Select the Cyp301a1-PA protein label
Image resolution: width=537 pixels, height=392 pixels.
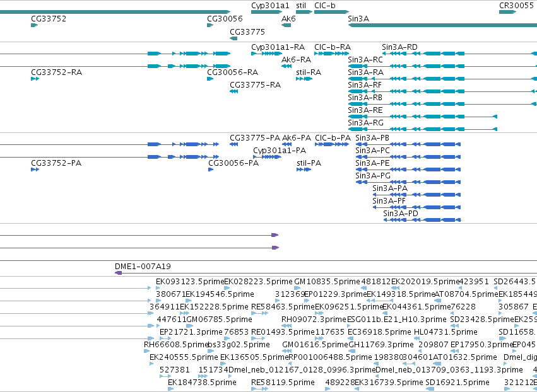(280, 151)
